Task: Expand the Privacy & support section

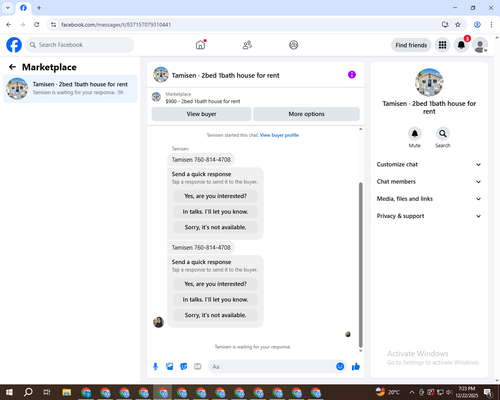Action: tap(429, 216)
